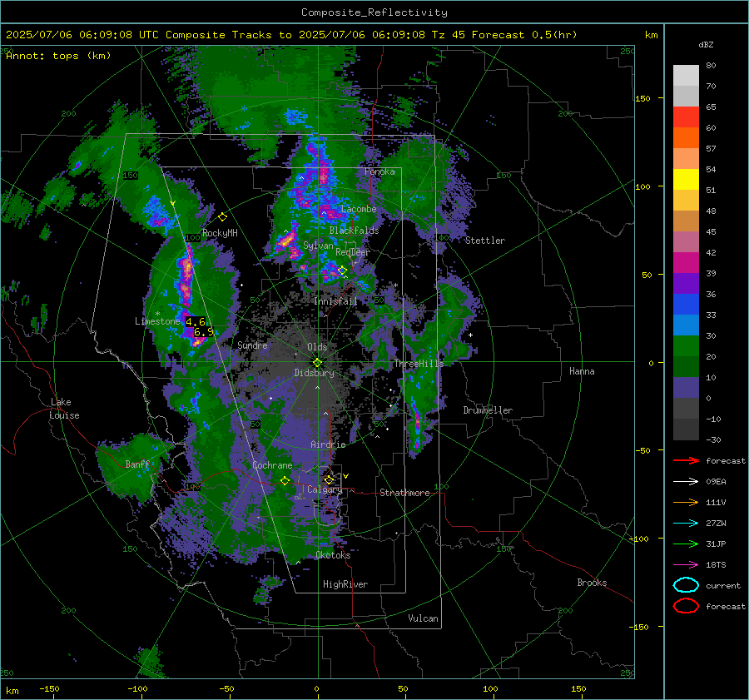Click the yellow radar-site diamond between Olds and Didsbury

click(317, 363)
